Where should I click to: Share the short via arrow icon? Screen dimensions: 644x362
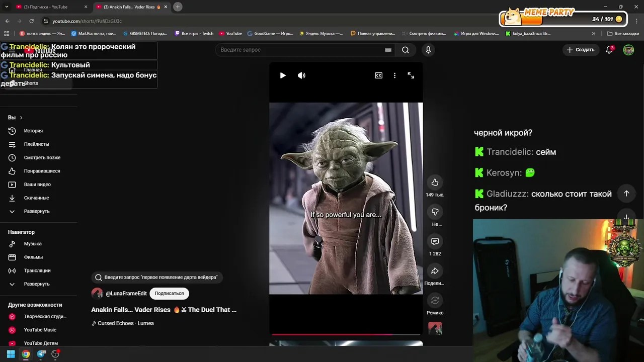coord(435,271)
